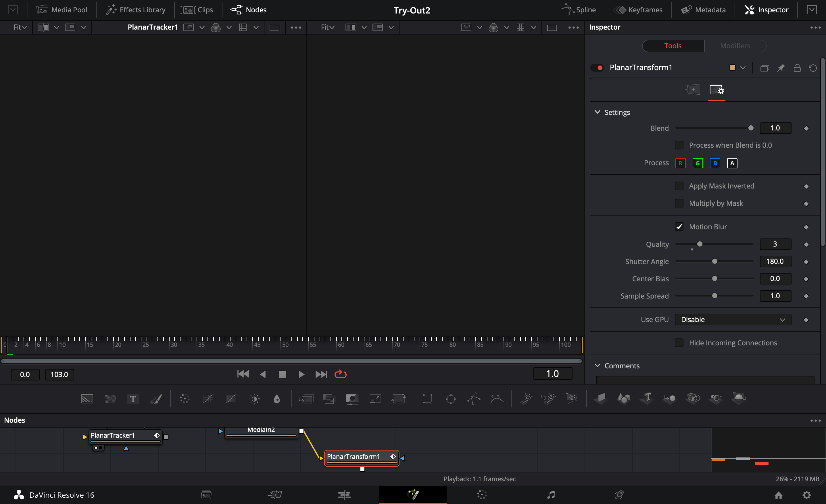This screenshot has height=504, width=826.
Task: Click the play button in timeline
Action: (301, 374)
